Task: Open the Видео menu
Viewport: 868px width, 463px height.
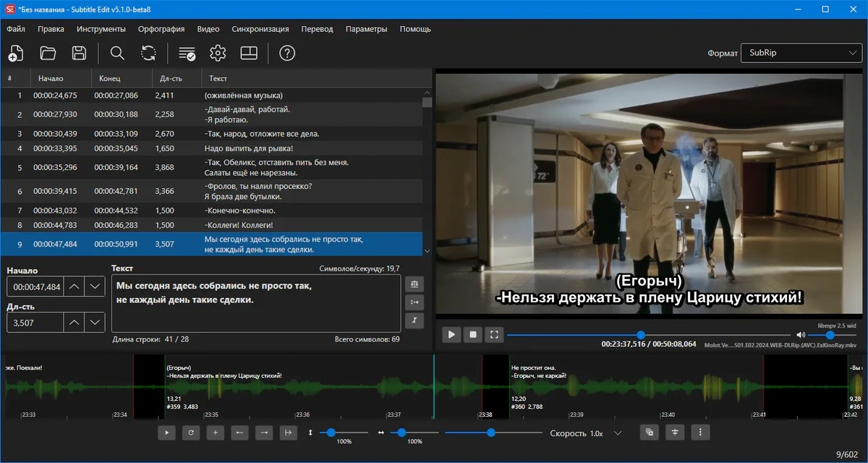Action: pyautogui.click(x=208, y=29)
